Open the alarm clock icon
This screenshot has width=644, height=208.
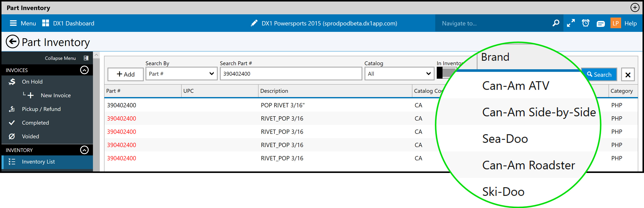(585, 23)
